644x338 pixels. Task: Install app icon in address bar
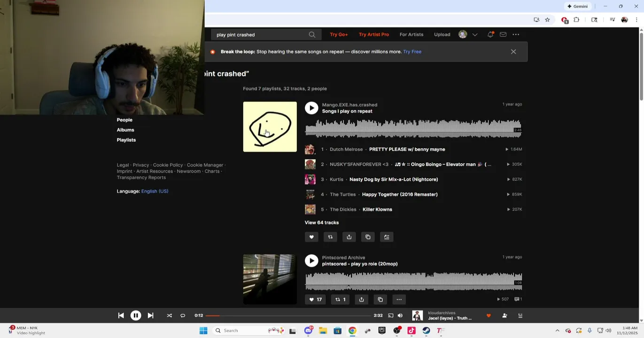[536, 20]
